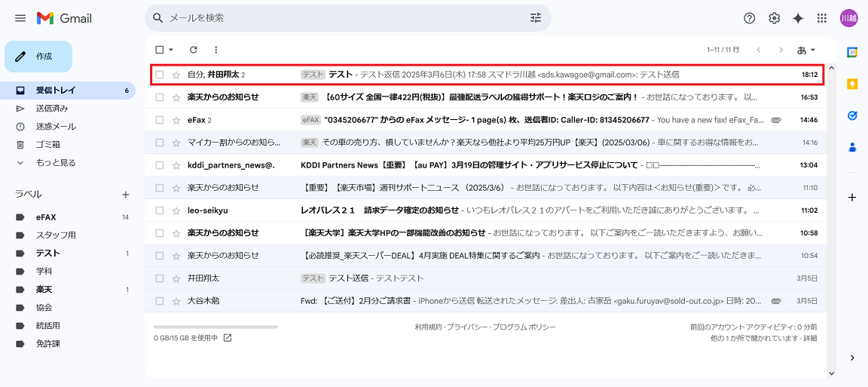This screenshot has height=387, width=868.
Task: Expand もっと見る in the sidebar
Action: pyautogui.click(x=56, y=163)
